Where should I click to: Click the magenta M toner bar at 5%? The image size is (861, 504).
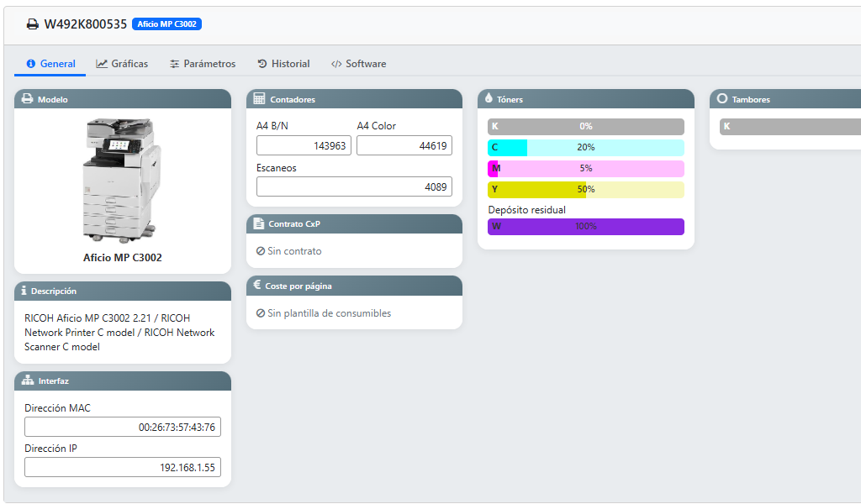pyautogui.click(x=586, y=168)
